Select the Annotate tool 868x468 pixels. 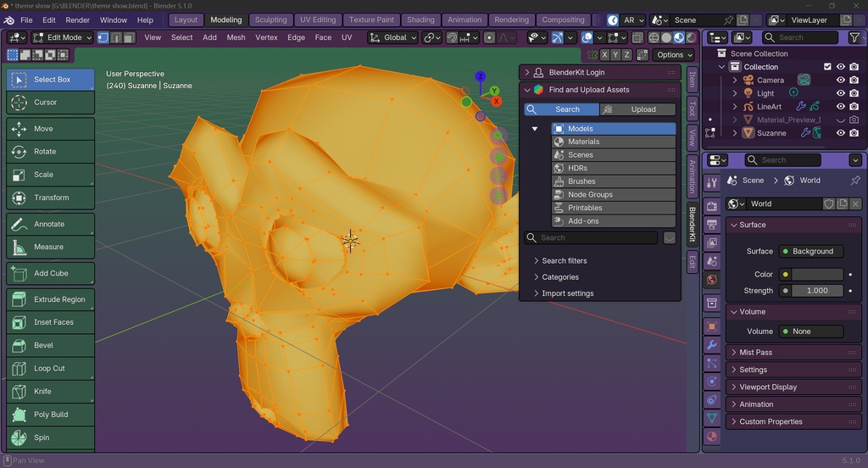(x=50, y=224)
